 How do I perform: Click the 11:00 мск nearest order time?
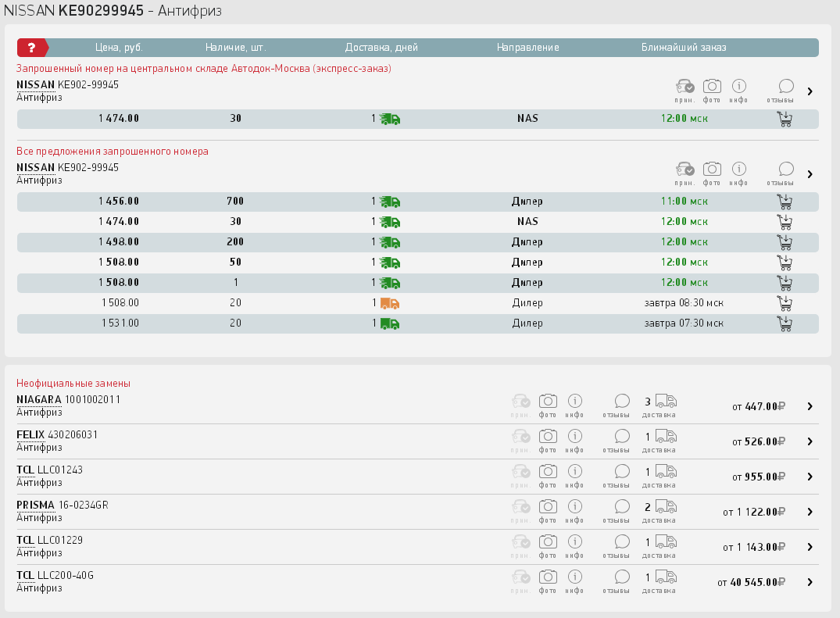tap(684, 202)
